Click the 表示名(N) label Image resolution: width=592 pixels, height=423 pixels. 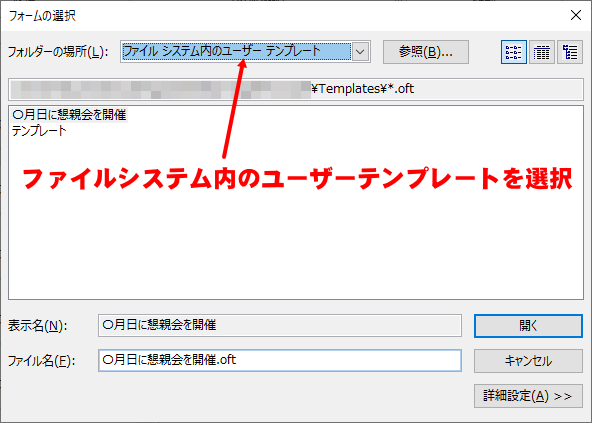click(x=37, y=326)
